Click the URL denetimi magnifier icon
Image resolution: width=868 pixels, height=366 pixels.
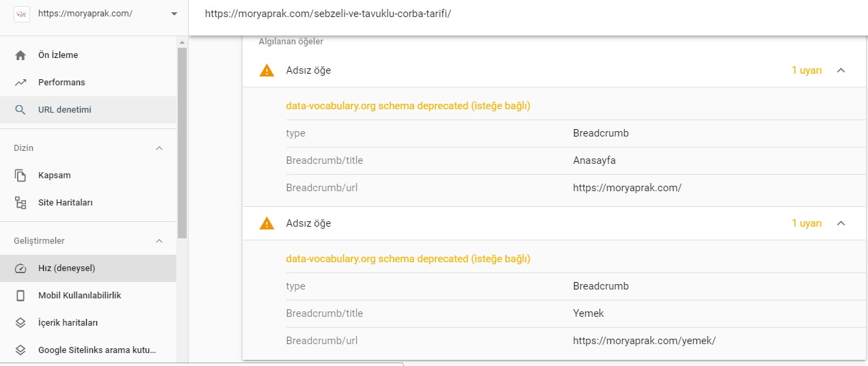pyautogui.click(x=21, y=110)
